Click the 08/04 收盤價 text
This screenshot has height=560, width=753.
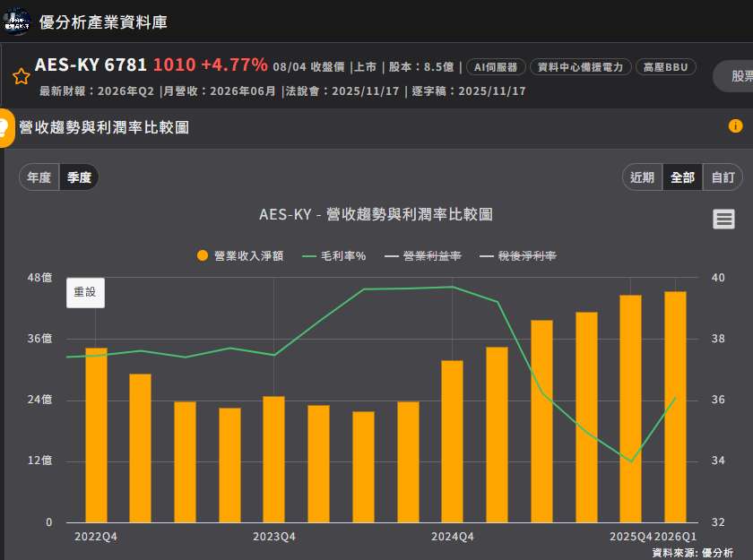[308, 66]
